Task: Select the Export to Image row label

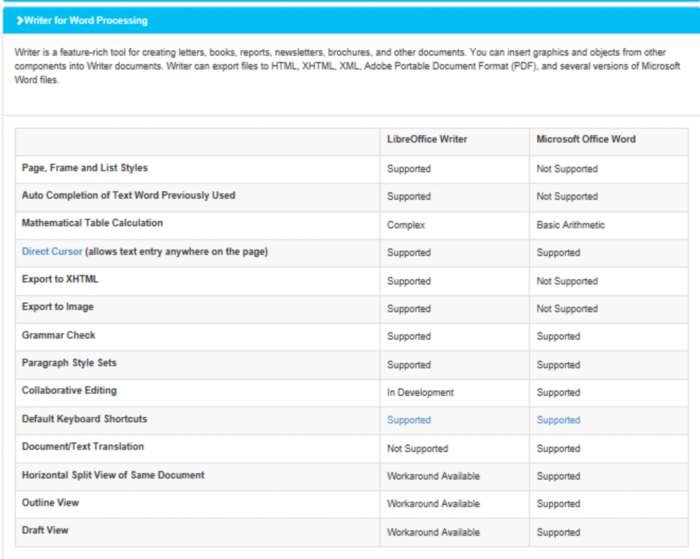Action: click(60, 308)
